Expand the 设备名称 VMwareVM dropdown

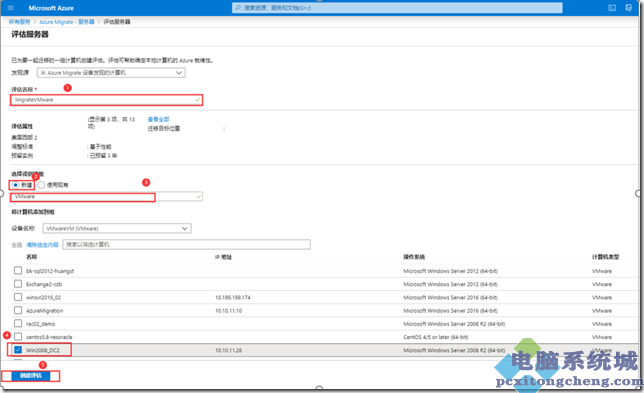pos(117,228)
